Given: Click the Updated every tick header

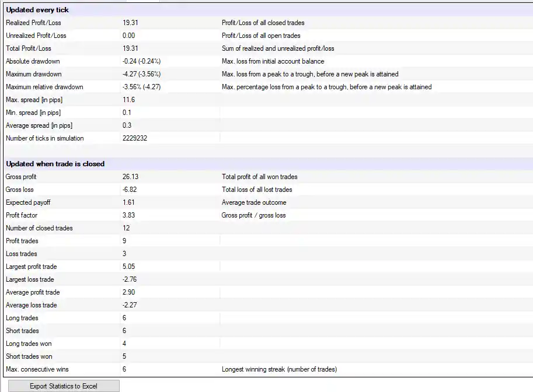Looking at the screenshot, I should pos(37,10).
